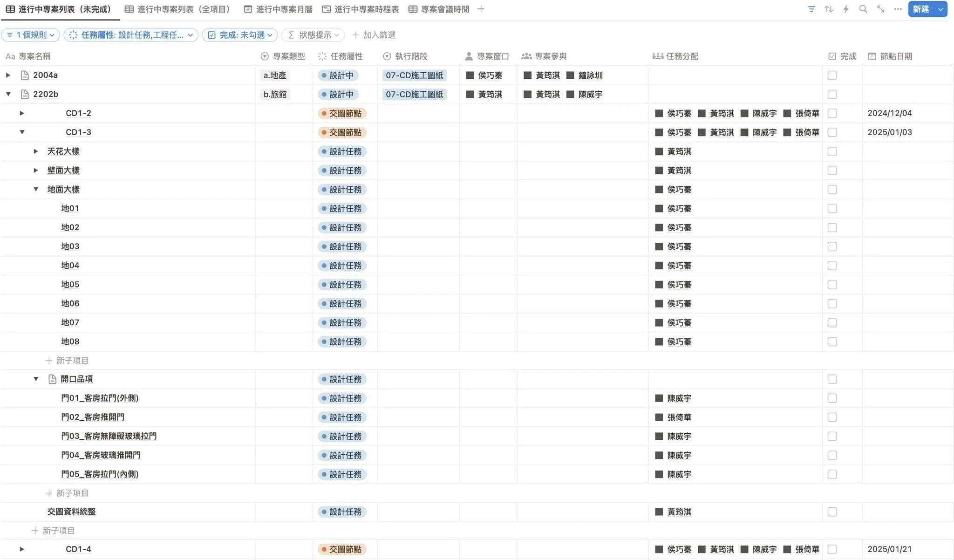Image resolution: width=954 pixels, height=560 pixels.
Task: Click the 新建 button
Action: pos(921,9)
